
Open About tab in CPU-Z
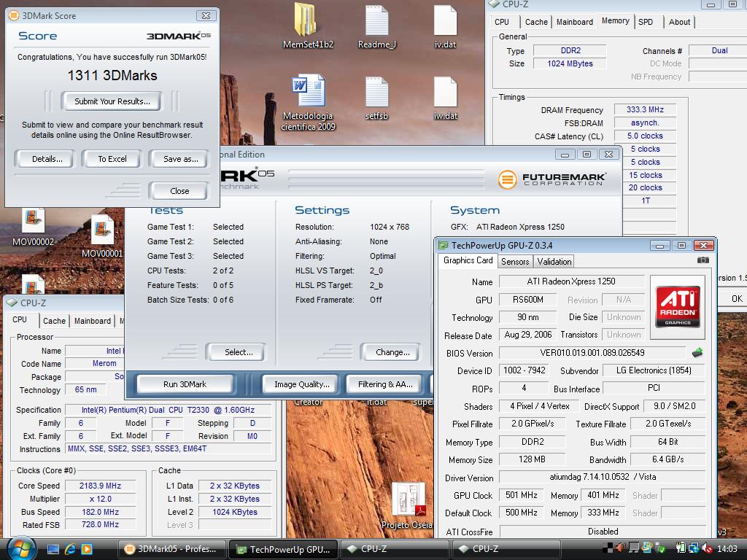pyautogui.click(x=679, y=22)
